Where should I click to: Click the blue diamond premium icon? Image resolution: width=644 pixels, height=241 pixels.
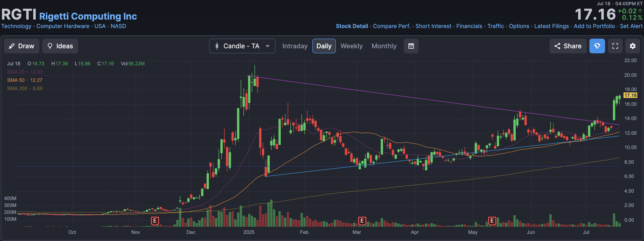coord(597,46)
